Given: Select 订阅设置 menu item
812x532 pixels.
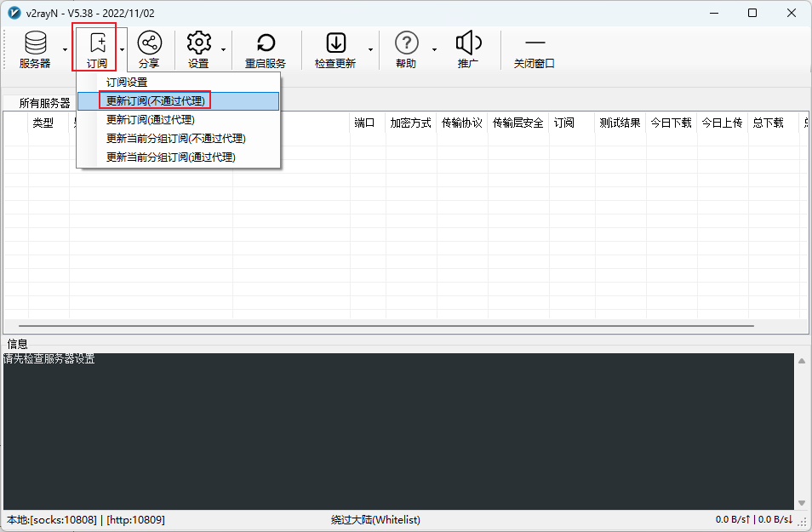Looking at the screenshot, I should [178, 83].
